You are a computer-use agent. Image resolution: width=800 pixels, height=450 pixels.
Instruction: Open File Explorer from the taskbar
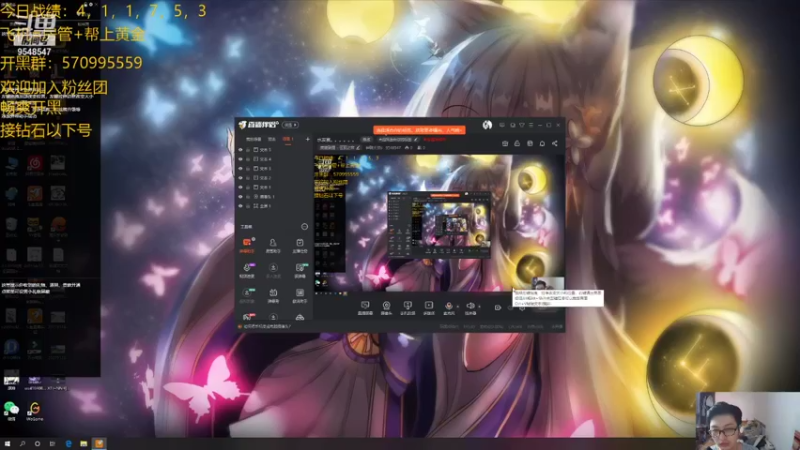pos(84,444)
